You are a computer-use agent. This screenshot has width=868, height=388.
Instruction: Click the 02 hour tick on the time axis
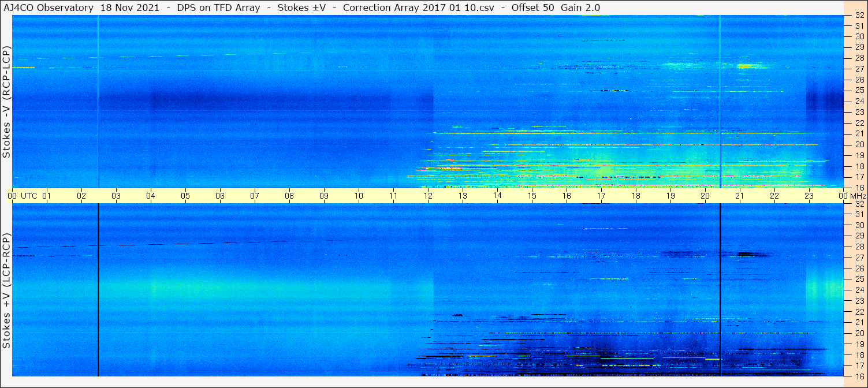[x=81, y=196]
